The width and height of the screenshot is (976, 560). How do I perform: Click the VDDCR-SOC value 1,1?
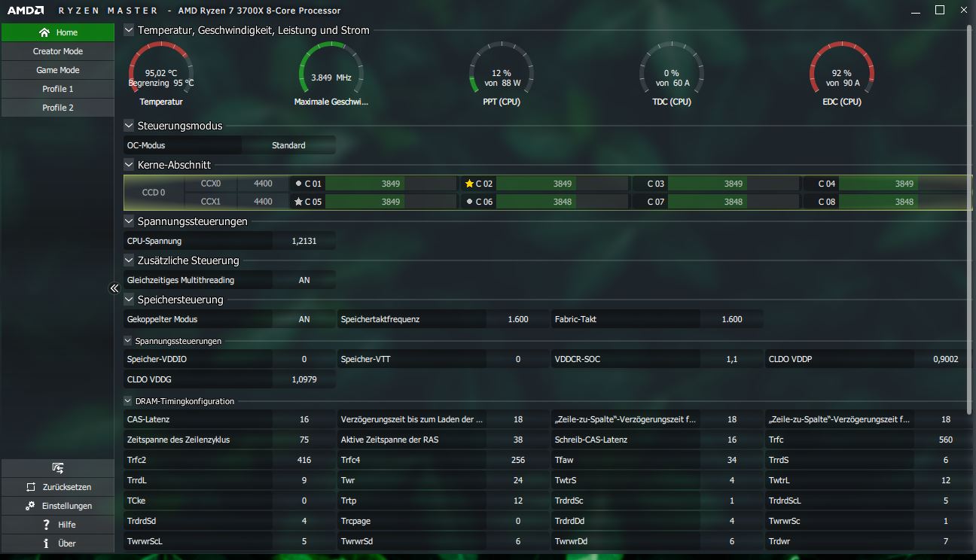pyautogui.click(x=732, y=359)
